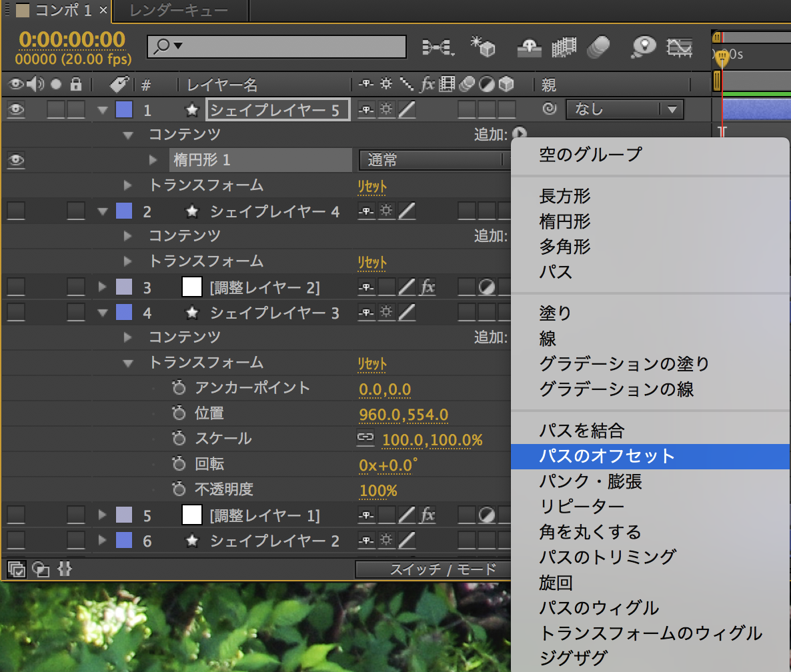
Task: Click the timeline layer search field
Action: coord(276,47)
